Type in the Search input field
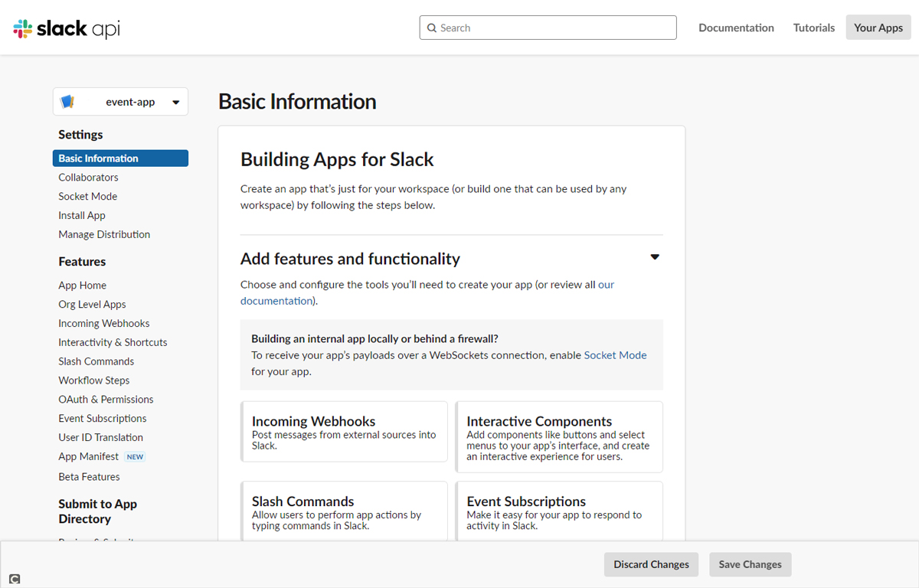919x588 pixels. [x=555, y=28]
